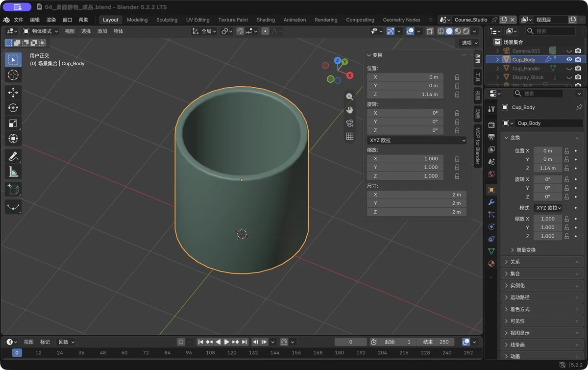Select the Add Cube tool
The image size is (588, 370).
[13, 190]
